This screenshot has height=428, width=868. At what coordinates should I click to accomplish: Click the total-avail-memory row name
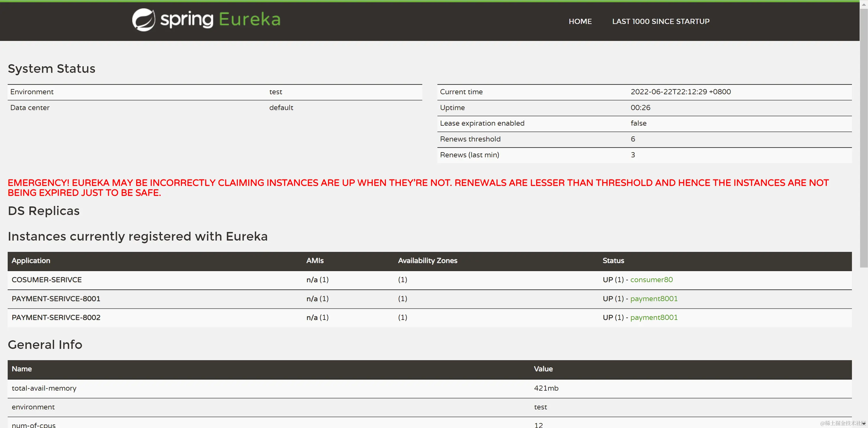click(x=44, y=388)
